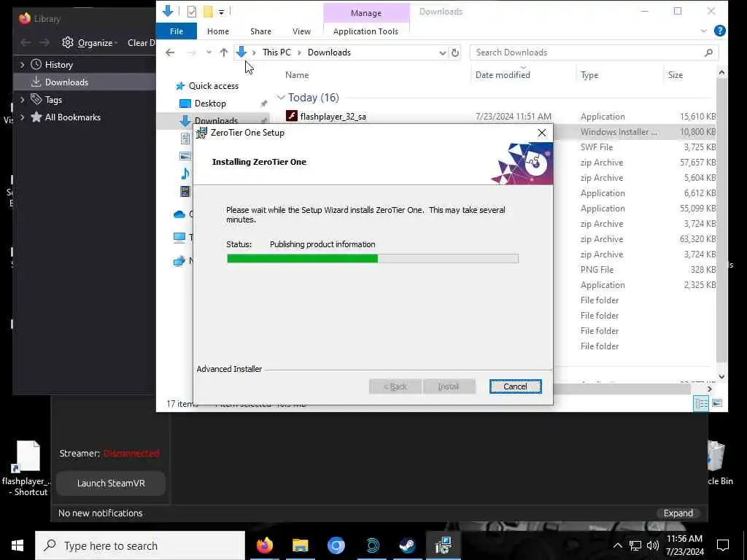Sort by the Type column header
747x560 pixels.
click(589, 75)
